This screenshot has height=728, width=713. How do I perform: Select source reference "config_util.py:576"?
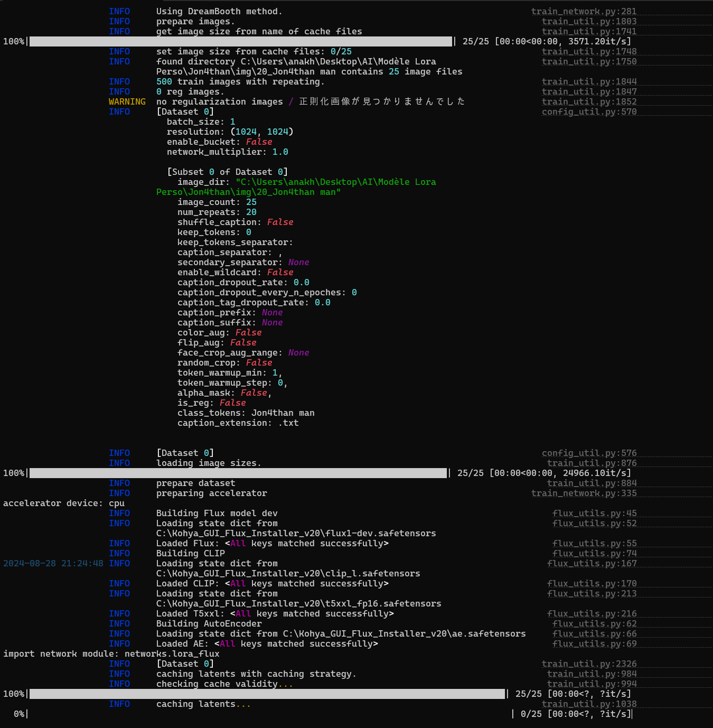coord(589,453)
